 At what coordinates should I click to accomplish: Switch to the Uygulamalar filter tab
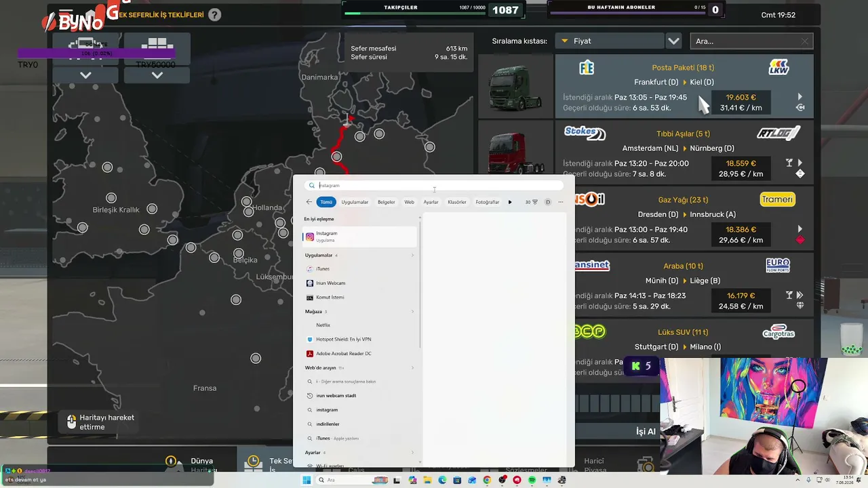coord(355,202)
